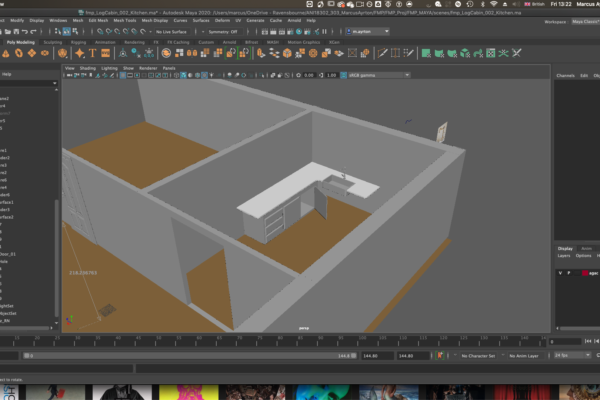Open the viewport Shading menu

pos(88,68)
